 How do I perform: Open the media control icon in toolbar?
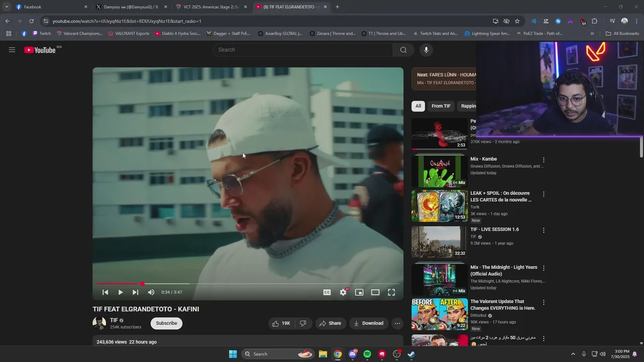pos(612,21)
